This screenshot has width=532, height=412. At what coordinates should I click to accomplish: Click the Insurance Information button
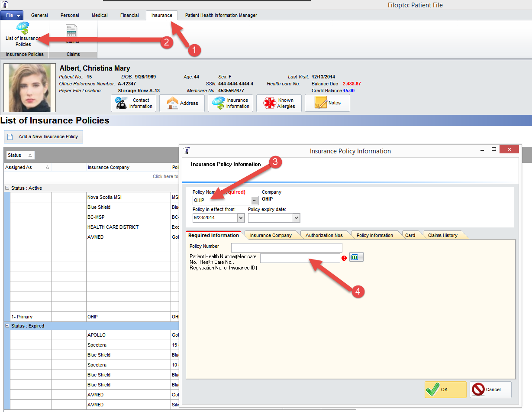tap(230, 103)
